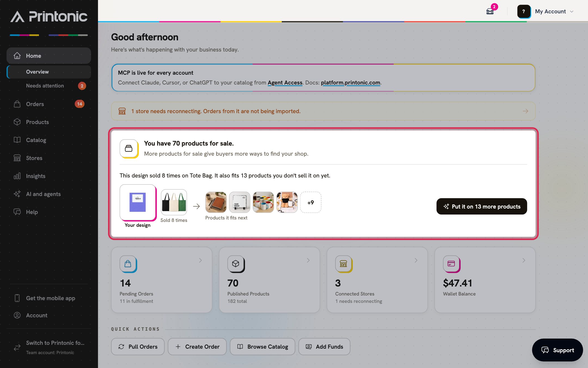Open the store needs reconnecting banner arrow
The height and width of the screenshot is (368, 588).
[525, 111]
